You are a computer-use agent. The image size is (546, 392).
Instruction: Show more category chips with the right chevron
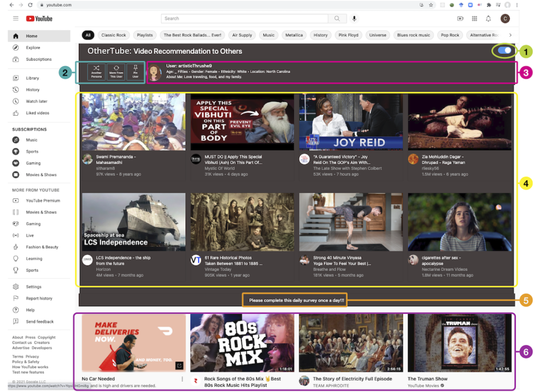pyautogui.click(x=510, y=35)
